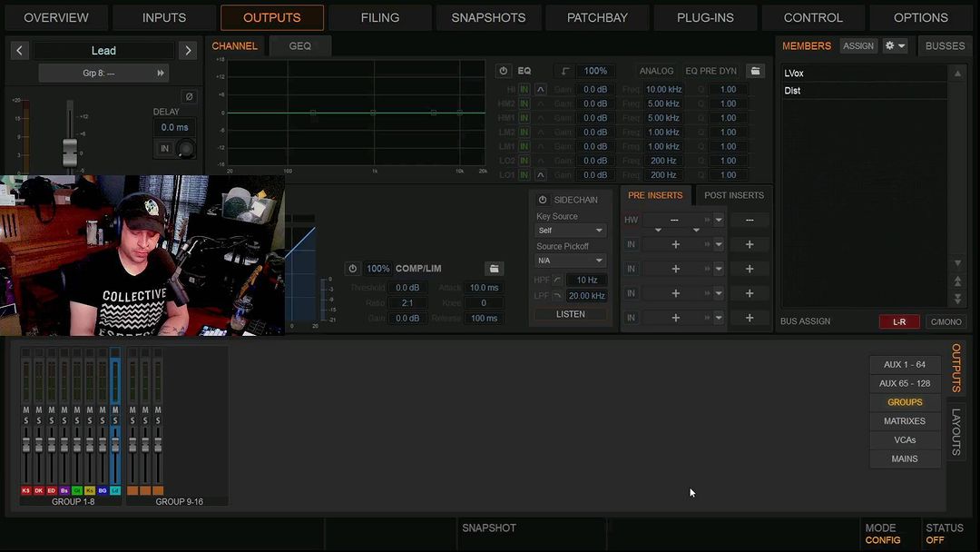The height and width of the screenshot is (552, 980).
Task: Select the Matrixes output bank button
Action: click(904, 421)
